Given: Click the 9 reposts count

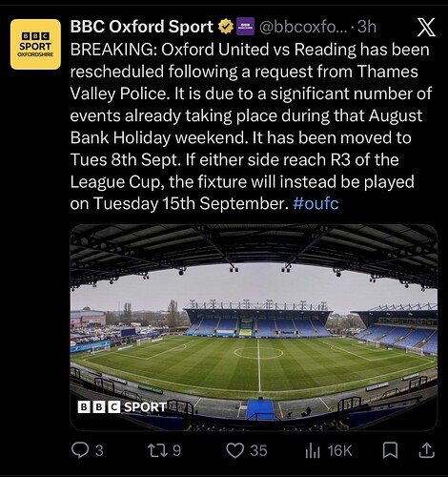Looking at the screenshot, I should point(176,450).
